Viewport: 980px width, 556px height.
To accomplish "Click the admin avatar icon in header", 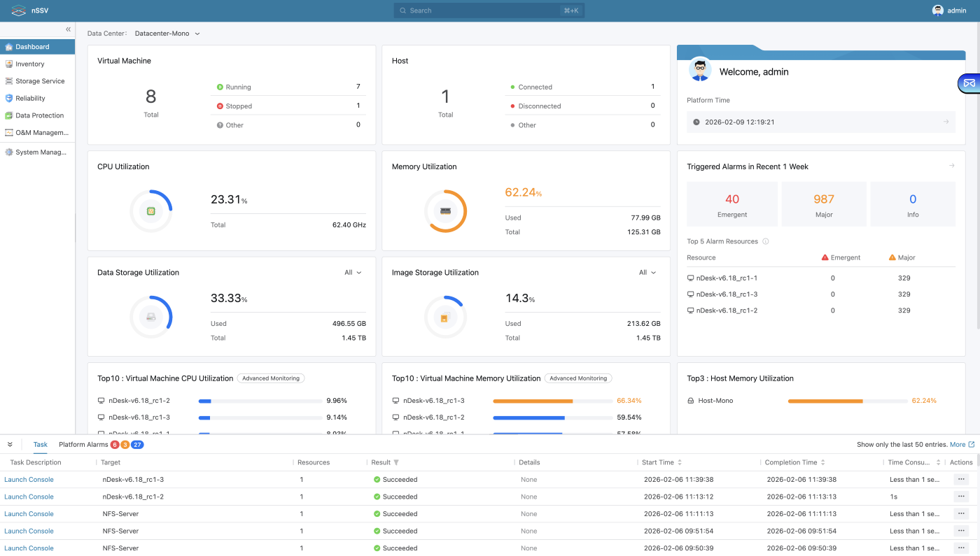I will (937, 10).
